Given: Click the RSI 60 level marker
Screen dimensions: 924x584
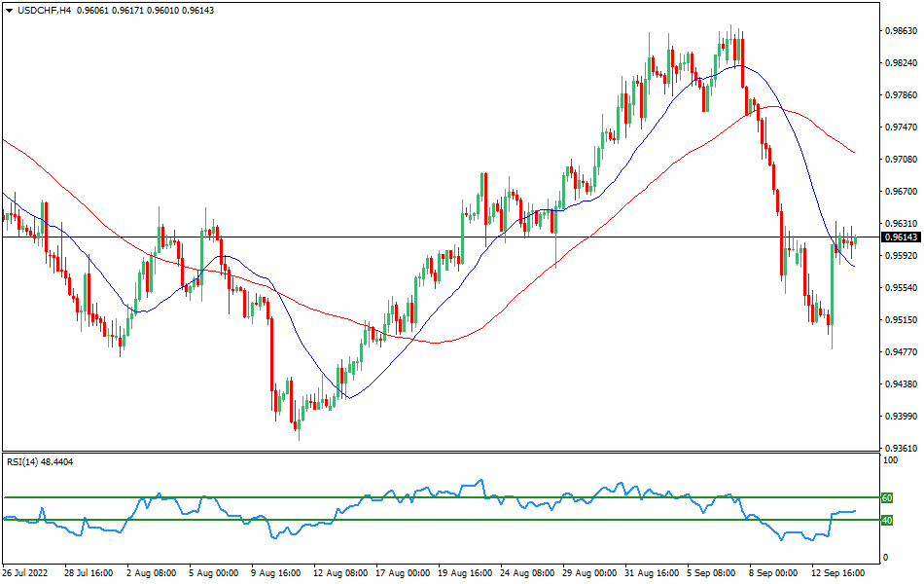Looking at the screenshot, I should tap(887, 497).
